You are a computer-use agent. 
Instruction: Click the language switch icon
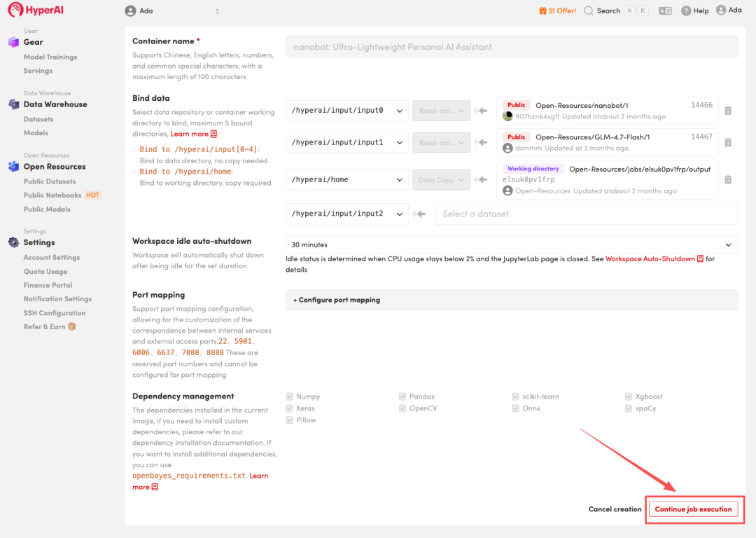pyautogui.click(x=665, y=11)
